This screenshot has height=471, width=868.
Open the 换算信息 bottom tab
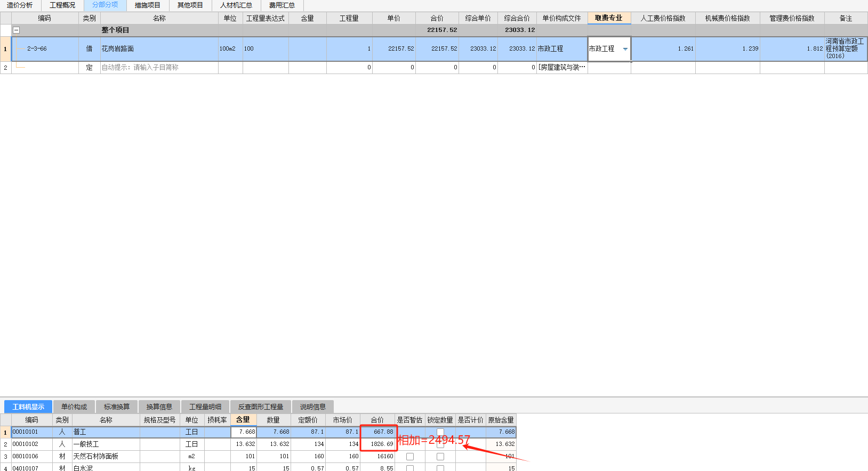pos(159,407)
